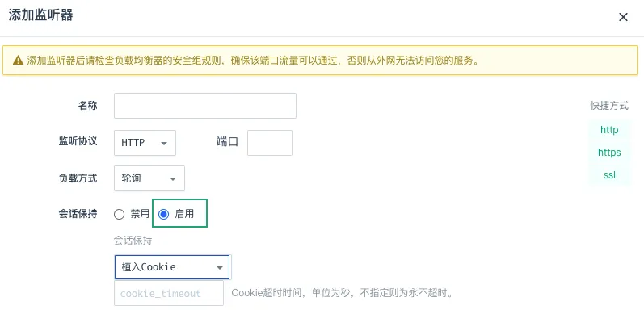
Task: Select the 禁用 radio button
Action: [x=119, y=214]
